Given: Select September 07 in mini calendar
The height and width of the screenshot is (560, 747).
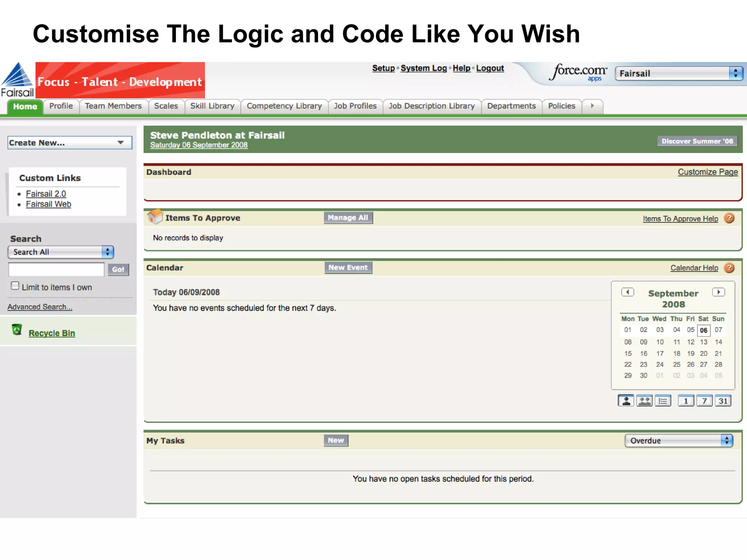Looking at the screenshot, I should (x=718, y=330).
